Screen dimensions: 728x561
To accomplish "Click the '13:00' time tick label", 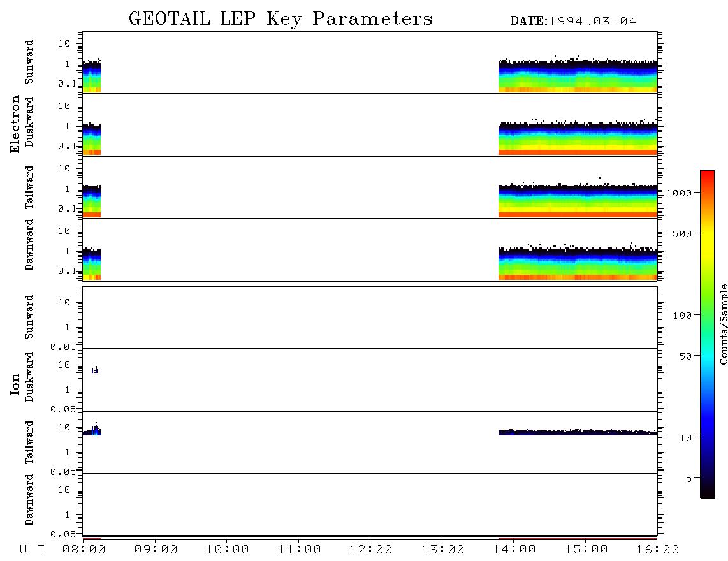I will coord(443,550).
